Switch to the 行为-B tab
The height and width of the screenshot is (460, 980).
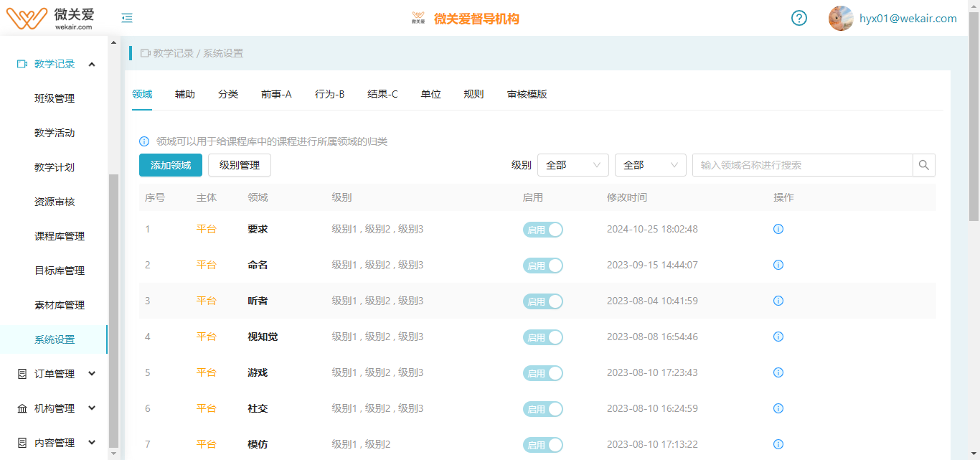[329, 94]
